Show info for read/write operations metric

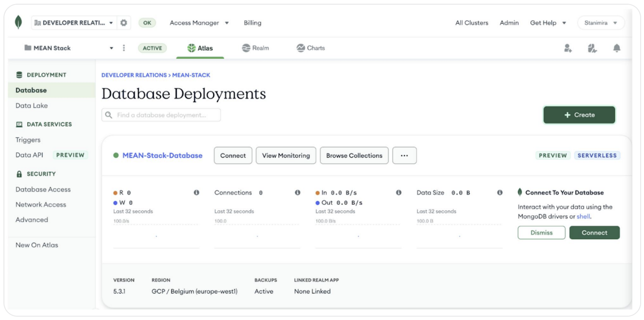[x=196, y=193]
